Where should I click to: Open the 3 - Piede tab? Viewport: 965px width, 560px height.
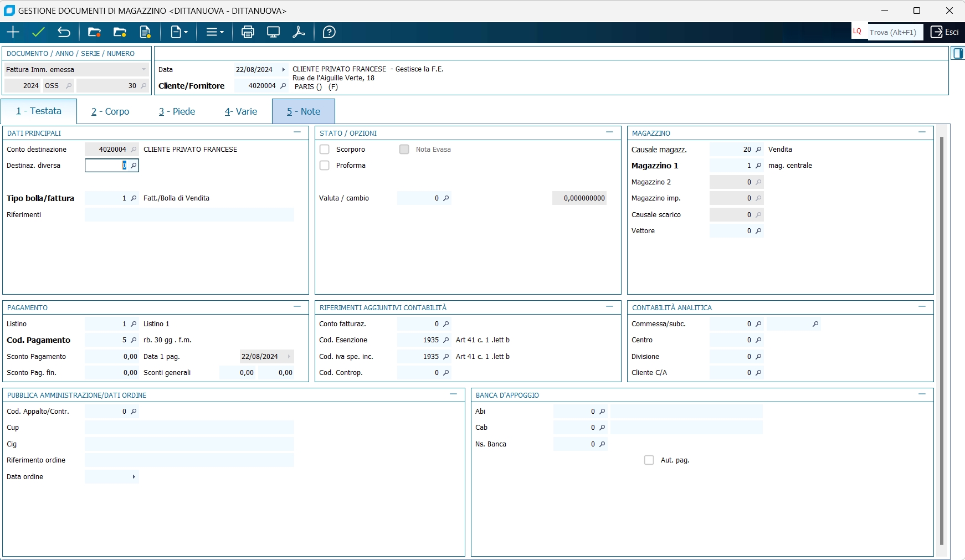(x=177, y=111)
